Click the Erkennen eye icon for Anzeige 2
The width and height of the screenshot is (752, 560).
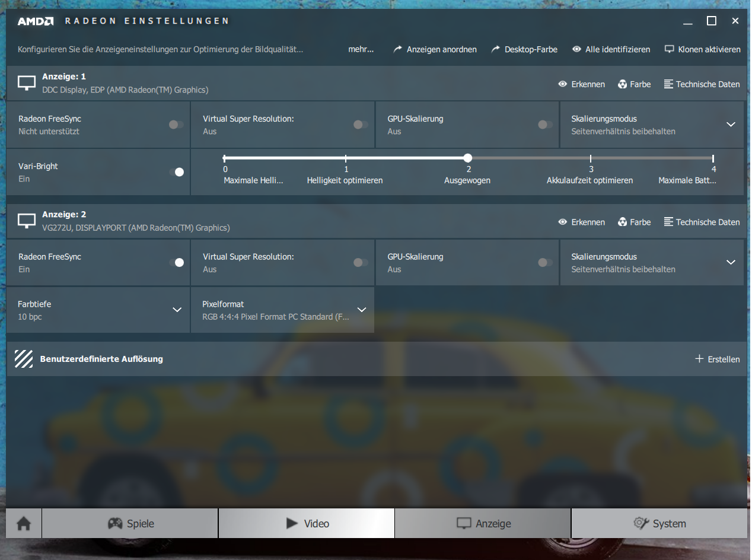(x=563, y=222)
